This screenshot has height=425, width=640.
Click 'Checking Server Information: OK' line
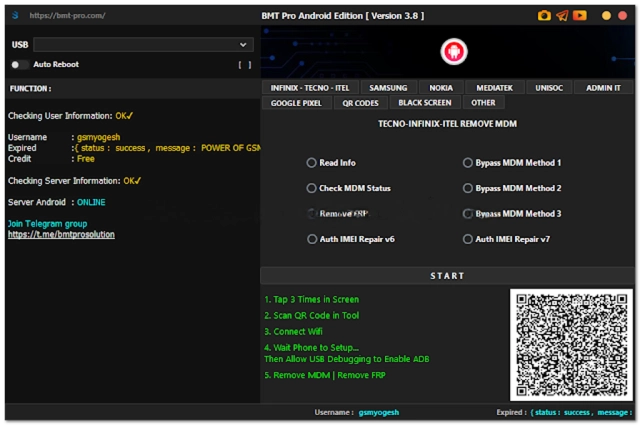pyautogui.click(x=74, y=181)
